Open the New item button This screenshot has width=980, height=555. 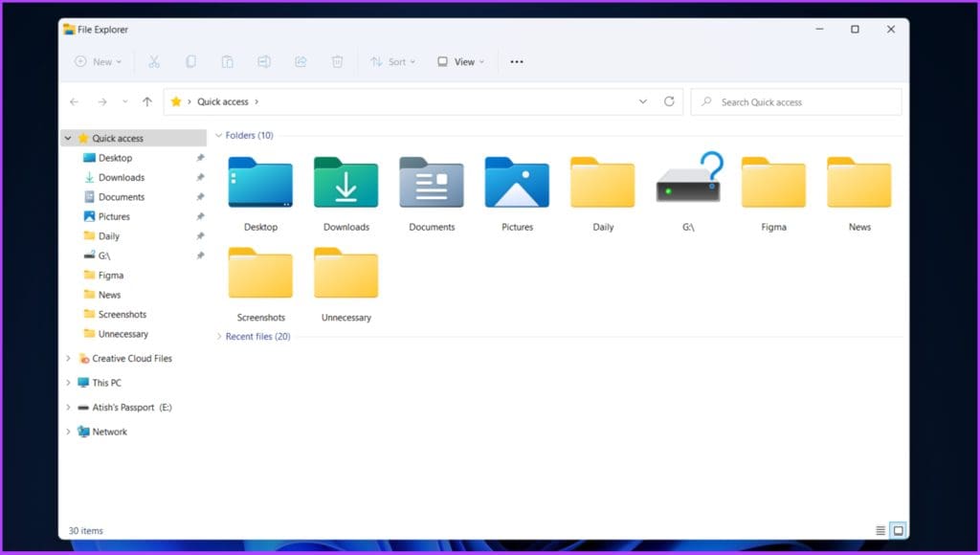96,61
